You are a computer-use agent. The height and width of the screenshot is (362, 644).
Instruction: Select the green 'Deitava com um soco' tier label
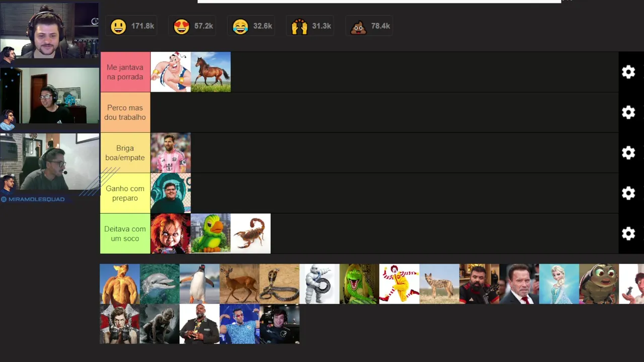pyautogui.click(x=125, y=233)
